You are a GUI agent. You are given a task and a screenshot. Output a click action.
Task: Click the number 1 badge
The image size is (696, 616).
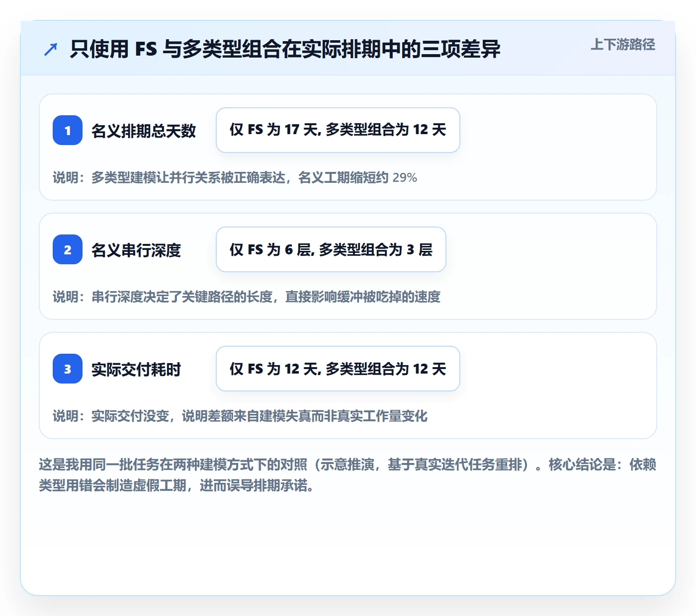(x=68, y=130)
